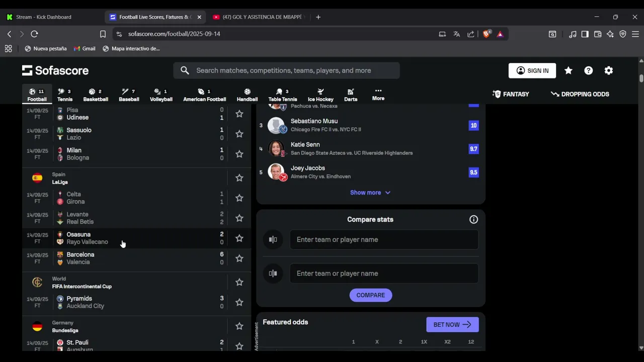Favorite the Levante vs Real Betis match
Image resolution: width=644 pixels, height=362 pixels.
[239, 218]
